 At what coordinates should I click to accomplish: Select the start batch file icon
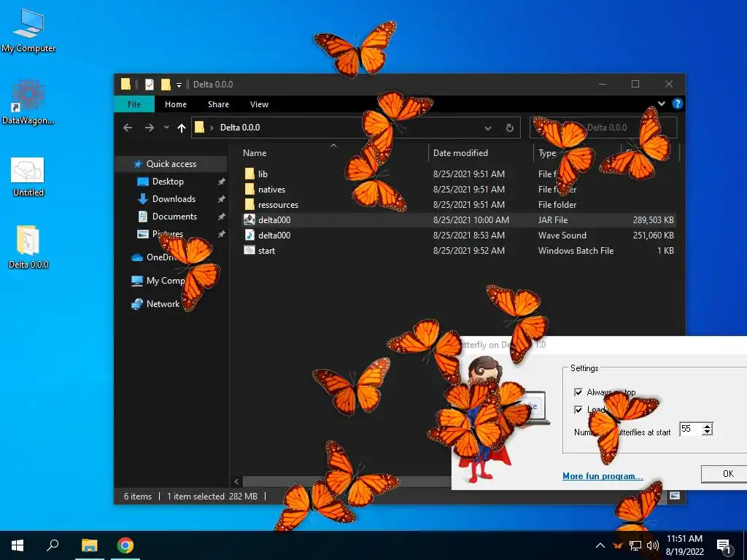249,250
